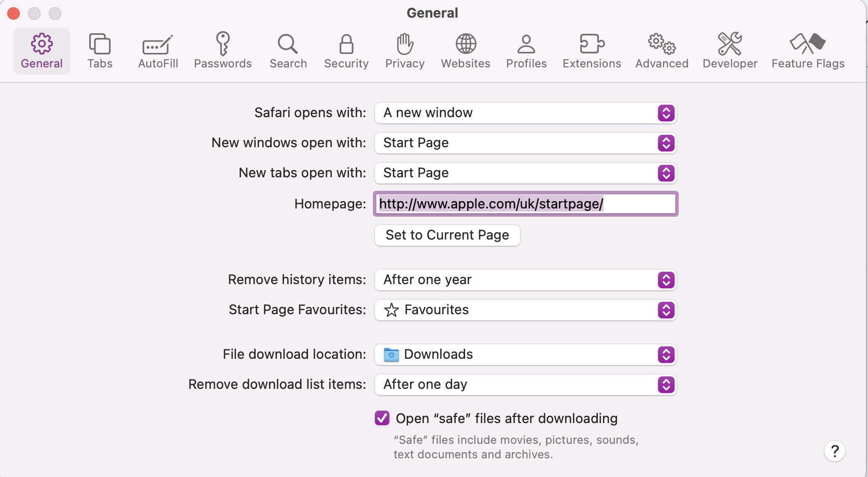Open the Remove download list items dropdown

[666, 385]
